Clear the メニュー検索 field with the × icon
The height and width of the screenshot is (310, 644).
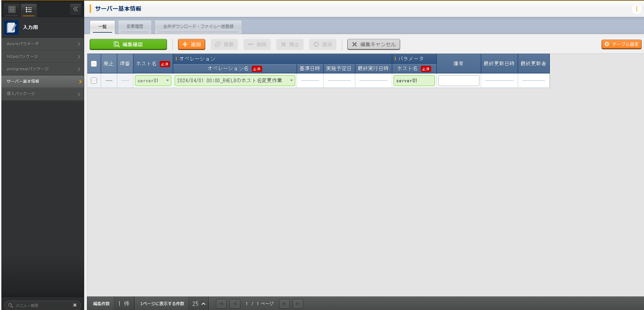pyautogui.click(x=75, y=305)
